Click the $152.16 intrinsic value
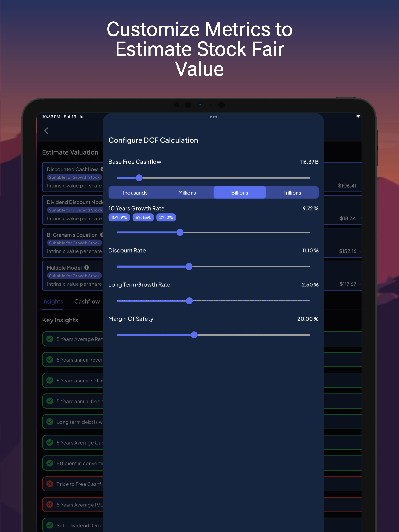 (348, 251)
